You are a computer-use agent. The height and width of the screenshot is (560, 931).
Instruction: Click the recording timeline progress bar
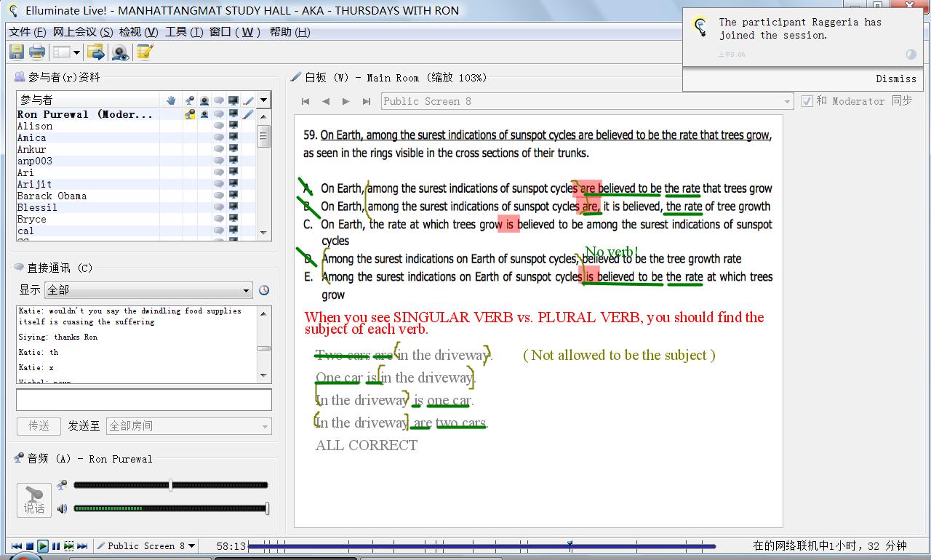[x=482, y=545]
